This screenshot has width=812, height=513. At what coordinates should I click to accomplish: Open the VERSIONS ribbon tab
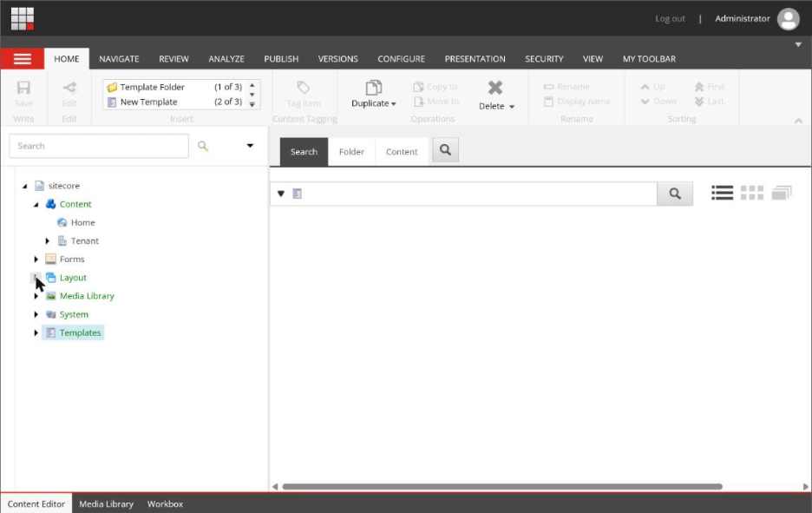(x=338, y=59)
